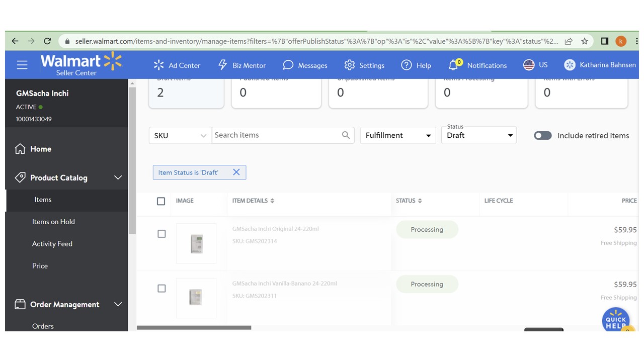Click the Biz Mentor lightning icon
The image size is (644, 362).
(x=222, y=65)
